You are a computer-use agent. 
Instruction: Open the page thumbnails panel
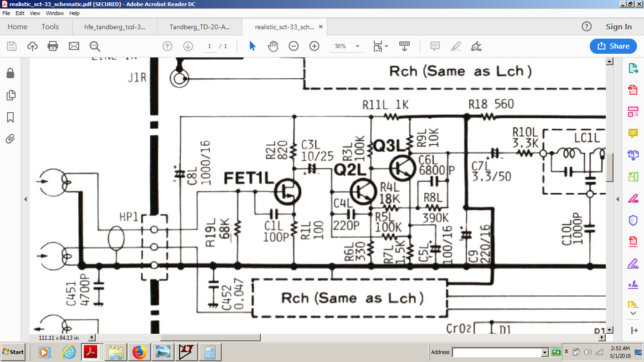point(10,96)
